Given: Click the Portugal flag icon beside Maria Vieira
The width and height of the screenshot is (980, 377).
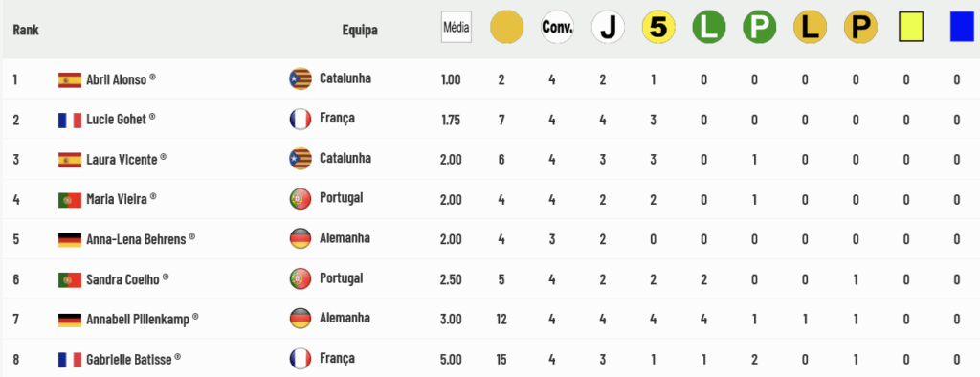Looking at the screenshot, I should 69,200.
